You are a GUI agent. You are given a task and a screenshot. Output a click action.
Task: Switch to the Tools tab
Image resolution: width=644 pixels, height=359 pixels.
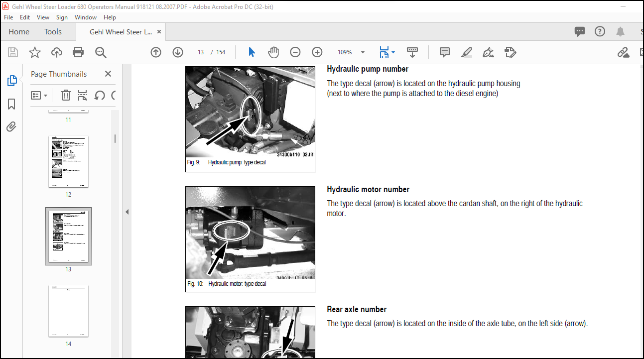coord(53,32)
